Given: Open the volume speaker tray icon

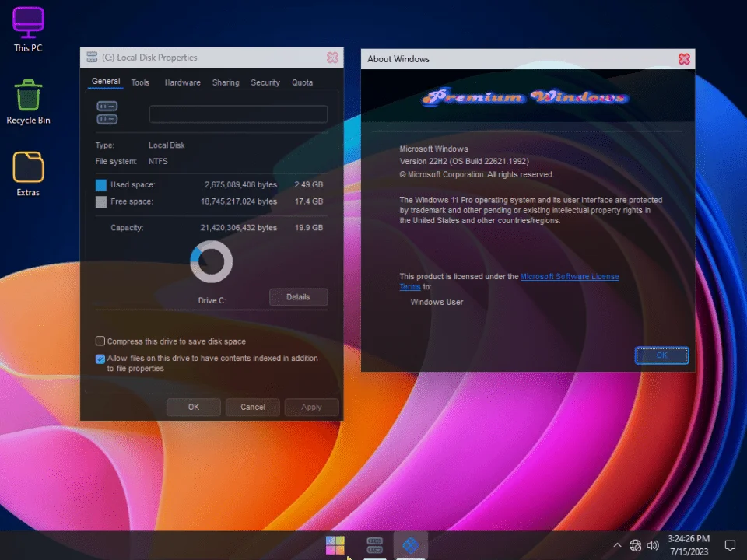Looking at the screenshot, I should (x=653, y=545).
